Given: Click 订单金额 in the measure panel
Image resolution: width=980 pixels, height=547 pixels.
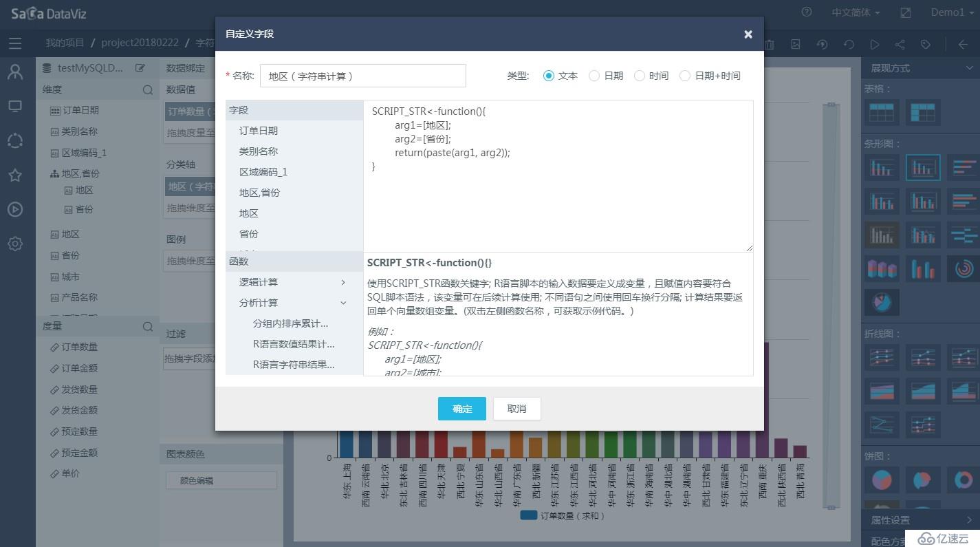Looking at the screenshot, I should [79, 368].
